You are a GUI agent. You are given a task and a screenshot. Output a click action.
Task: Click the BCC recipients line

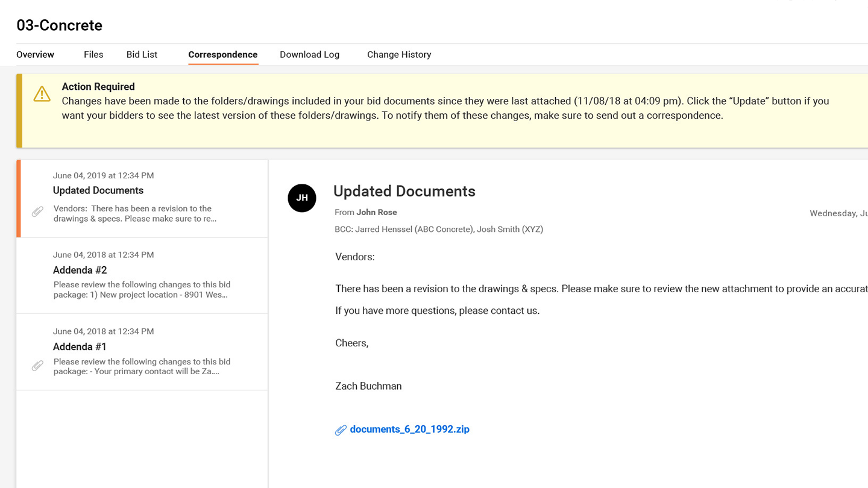click(439, 230)
